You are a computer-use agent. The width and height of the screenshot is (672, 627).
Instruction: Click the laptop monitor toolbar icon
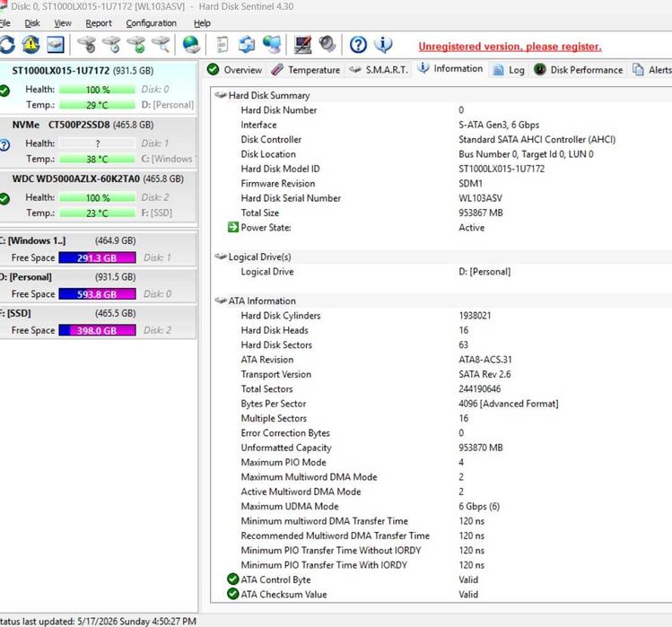[302, 45]
